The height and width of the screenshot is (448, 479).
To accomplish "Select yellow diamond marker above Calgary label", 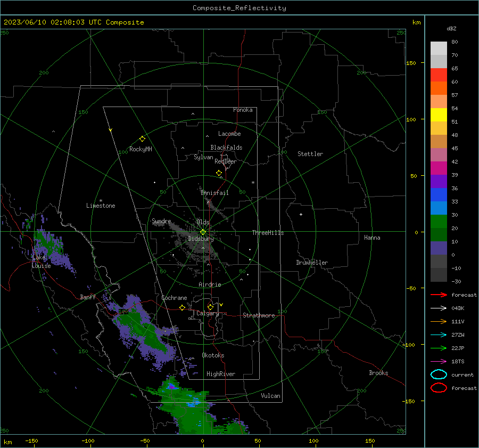I will (x=210, y=307).
